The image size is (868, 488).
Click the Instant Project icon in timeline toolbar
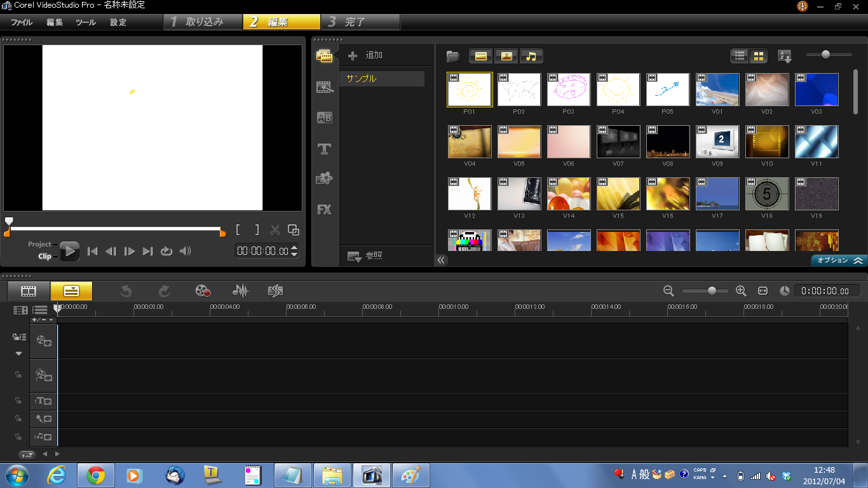tap(275, 291)
